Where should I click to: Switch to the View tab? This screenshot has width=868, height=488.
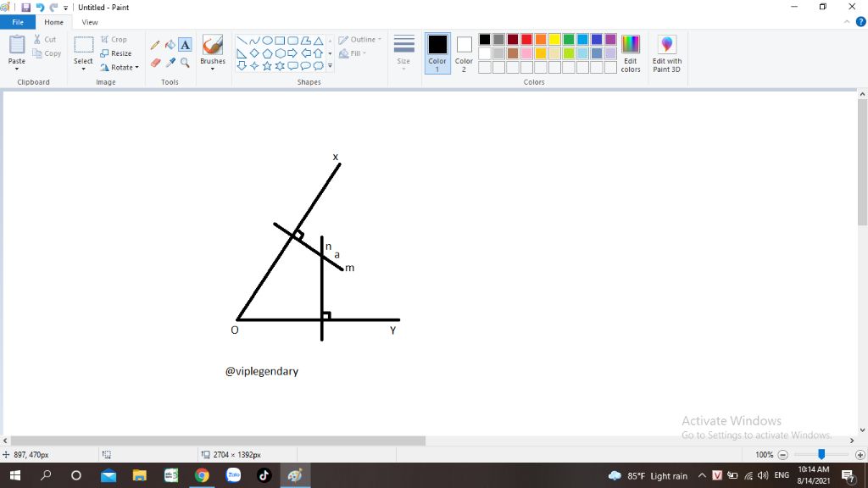pos(90,22)
